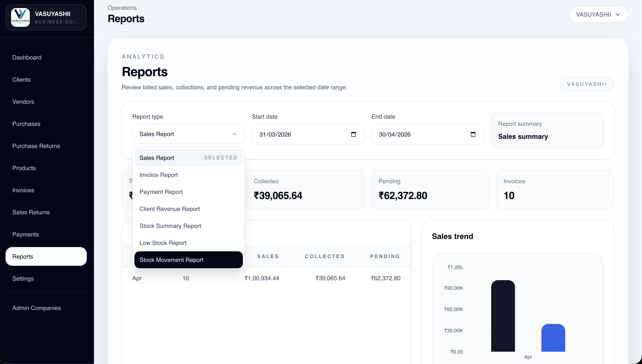This screenshot has height=364, width=642.
Task: Select the active Reports sidebar item
Action: tap(46, 256)
